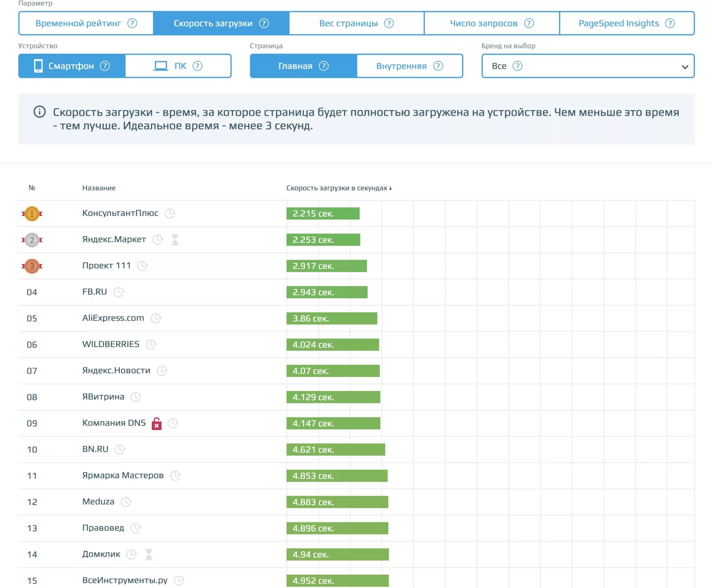712x588 pixels.
Task: Click the help question mark on PageSpeed Insights
Action: click(670, 23)
